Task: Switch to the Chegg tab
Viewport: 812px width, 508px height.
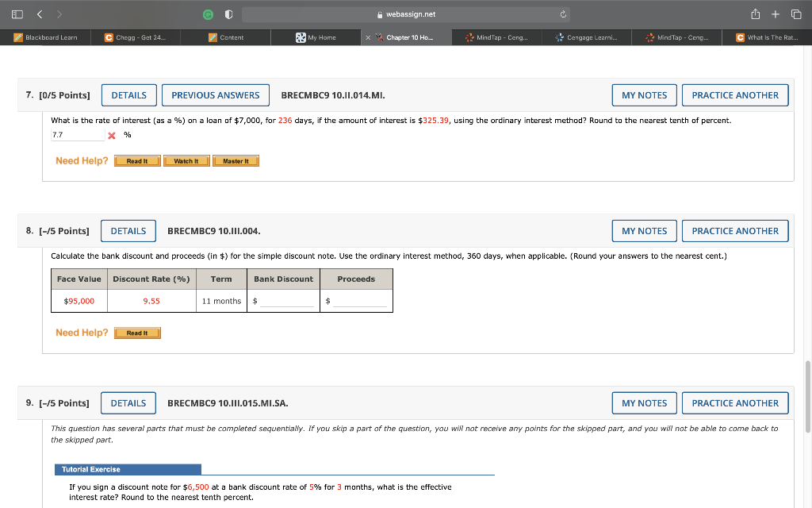Action: coord(133,37)
